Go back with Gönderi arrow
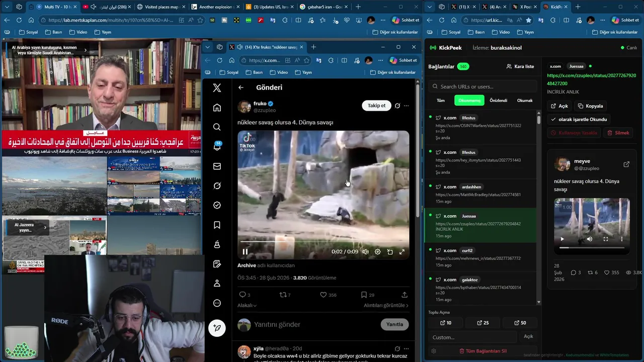Screen dimensions: 644x362 tap(241, 87)
